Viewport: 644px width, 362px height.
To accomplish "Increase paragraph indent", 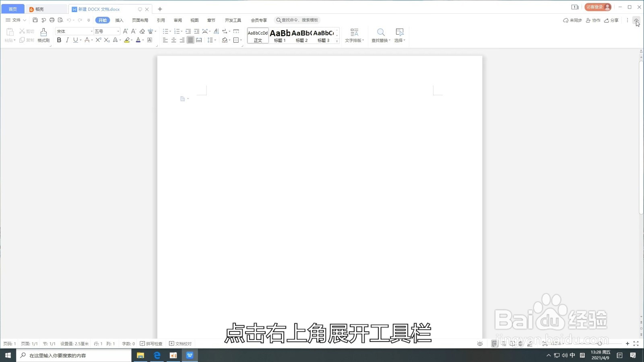I will pyautogui.click(x=196, y=31).
